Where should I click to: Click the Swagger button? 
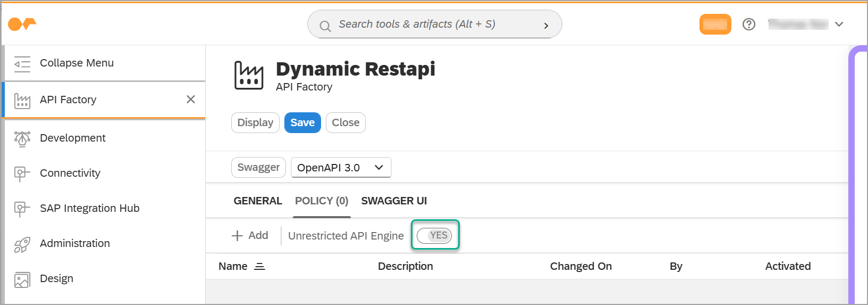click(258, 167)
